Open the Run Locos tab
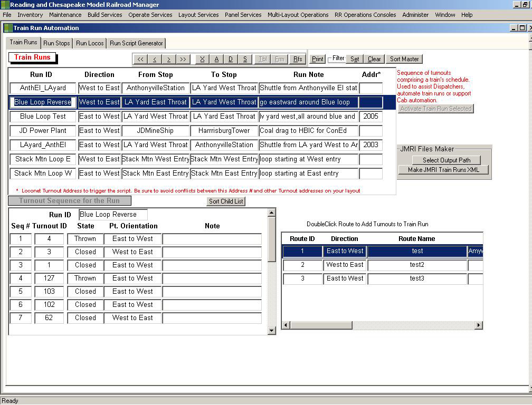Viewport: 532px width, 405px height. pyautogui.click(x=90, y=43)
